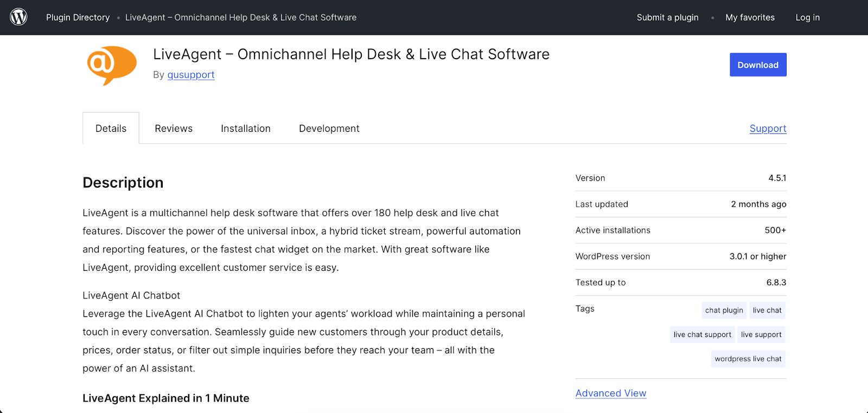
Task: Click the live chat support tag
Action: click(x=702, y=335)
